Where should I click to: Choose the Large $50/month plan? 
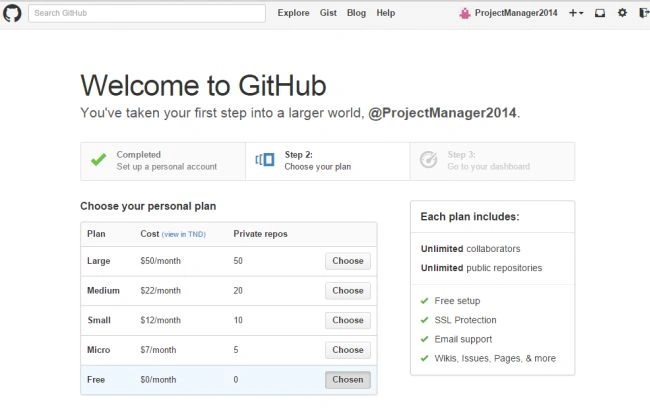[x=348, y=261]
